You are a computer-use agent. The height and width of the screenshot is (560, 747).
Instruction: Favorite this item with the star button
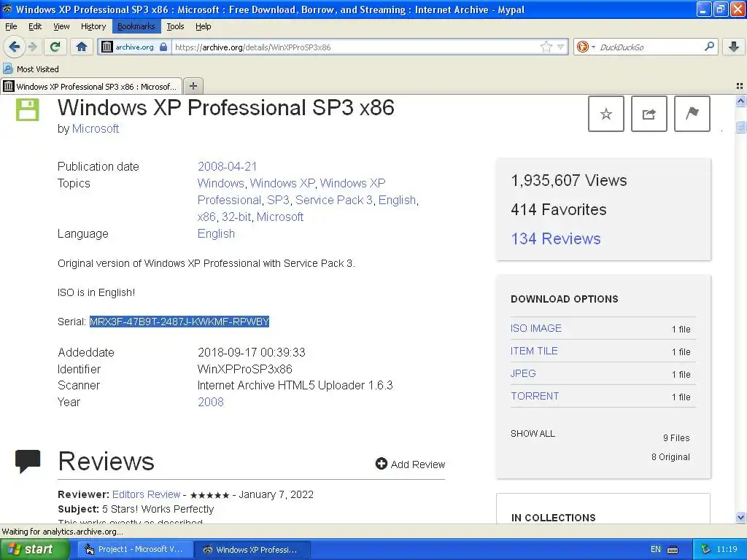click(x=606, y=114)
